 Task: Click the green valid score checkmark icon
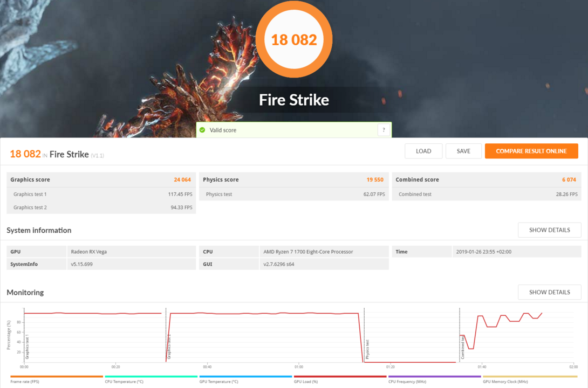pos(202,130)
